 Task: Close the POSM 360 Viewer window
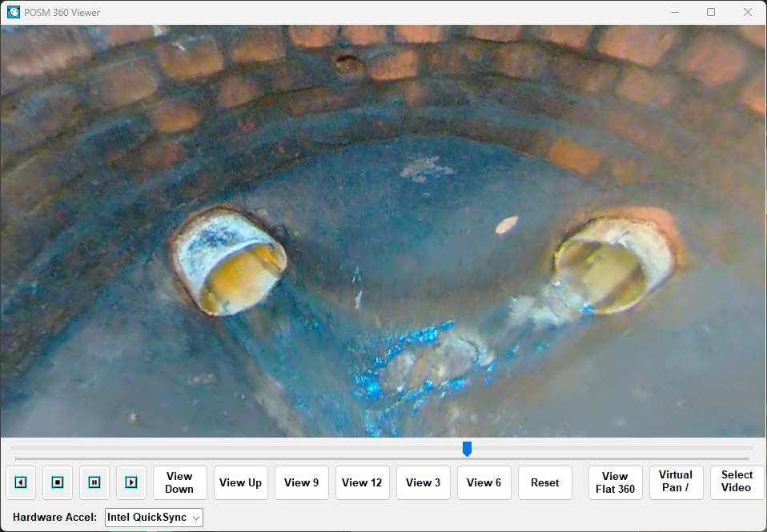(748, 12)
